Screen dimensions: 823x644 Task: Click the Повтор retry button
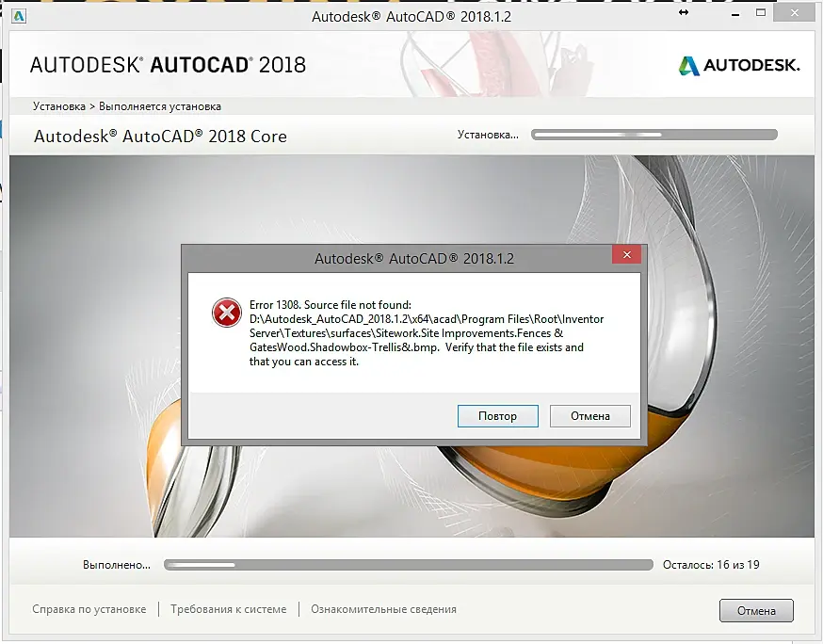(x=497, y=416)
